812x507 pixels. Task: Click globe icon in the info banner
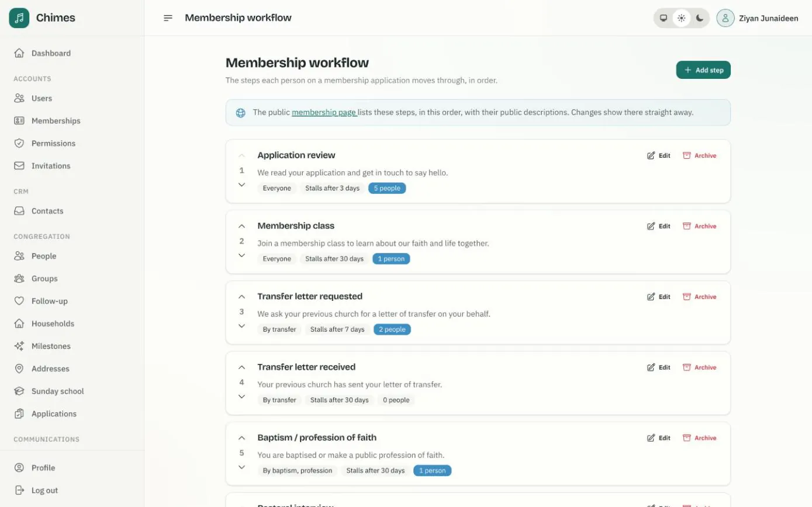click(240, 113)
